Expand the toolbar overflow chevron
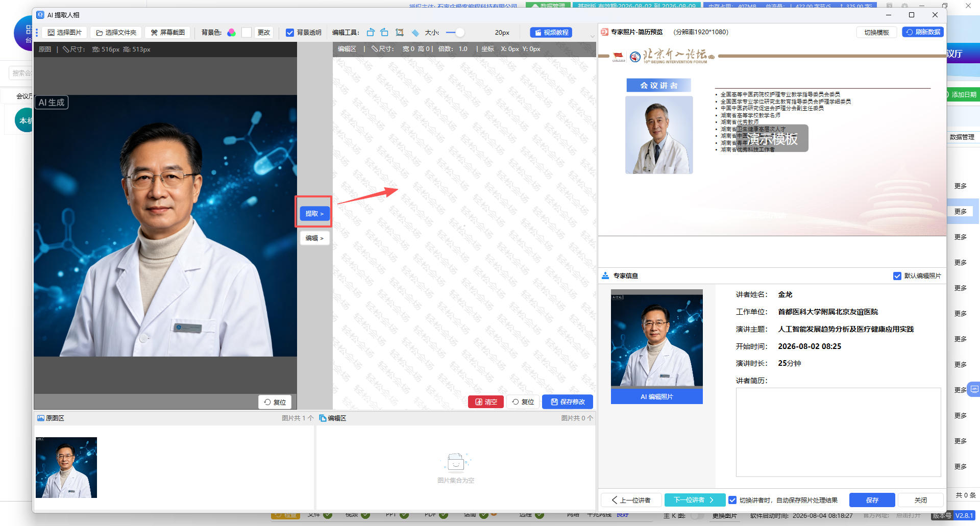 tap(592, 36)
